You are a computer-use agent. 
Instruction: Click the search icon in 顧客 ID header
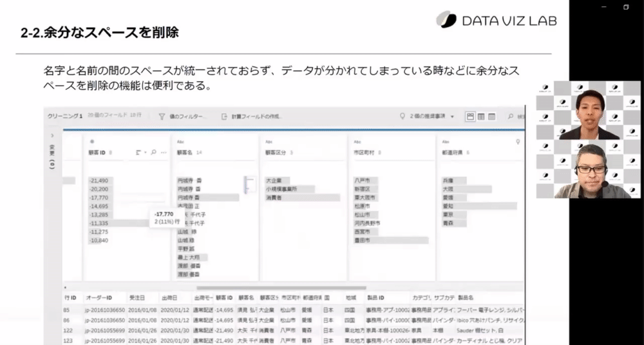[154, 153]
